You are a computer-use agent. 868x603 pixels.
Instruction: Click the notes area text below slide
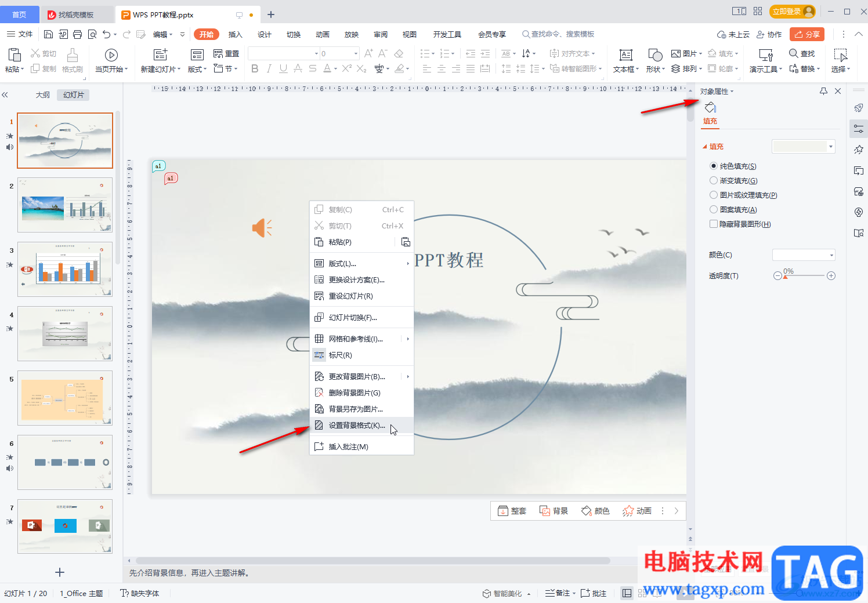coord(189,573)
